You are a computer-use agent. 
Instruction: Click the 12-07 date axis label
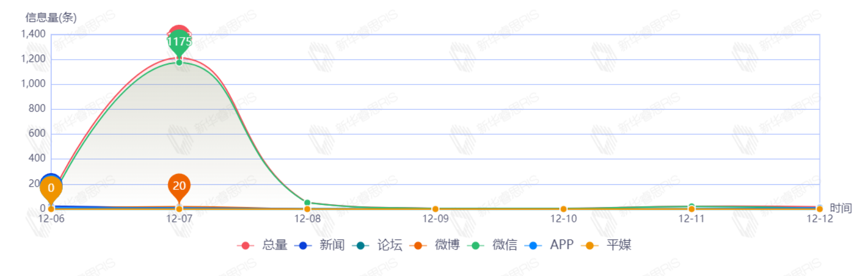click(x=179, y=219)
